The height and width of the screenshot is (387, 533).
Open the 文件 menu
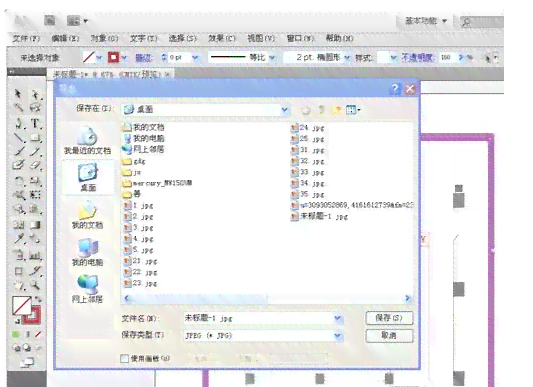click(x=26, y=38)
